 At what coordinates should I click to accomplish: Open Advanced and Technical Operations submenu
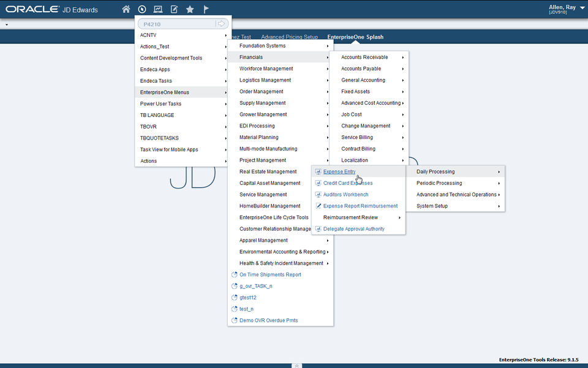(x=455, y=195)
